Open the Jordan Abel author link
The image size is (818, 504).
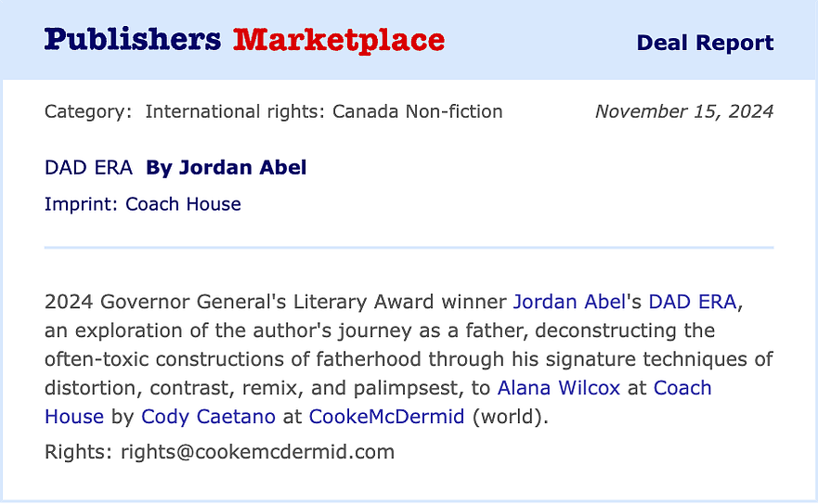(x=569, y=302)
